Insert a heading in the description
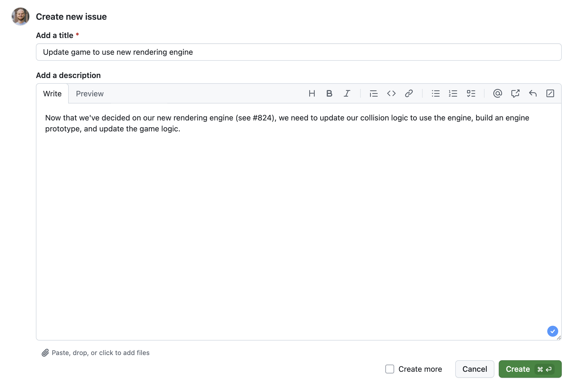 312,93
